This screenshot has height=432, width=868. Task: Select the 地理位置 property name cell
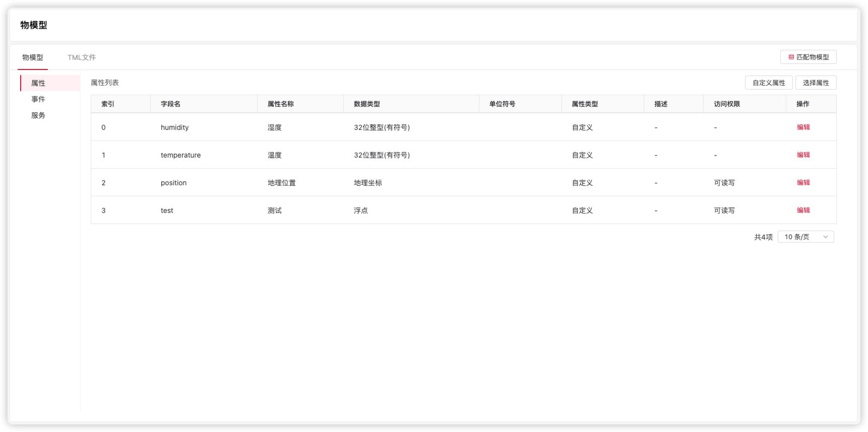pos(281,183)
